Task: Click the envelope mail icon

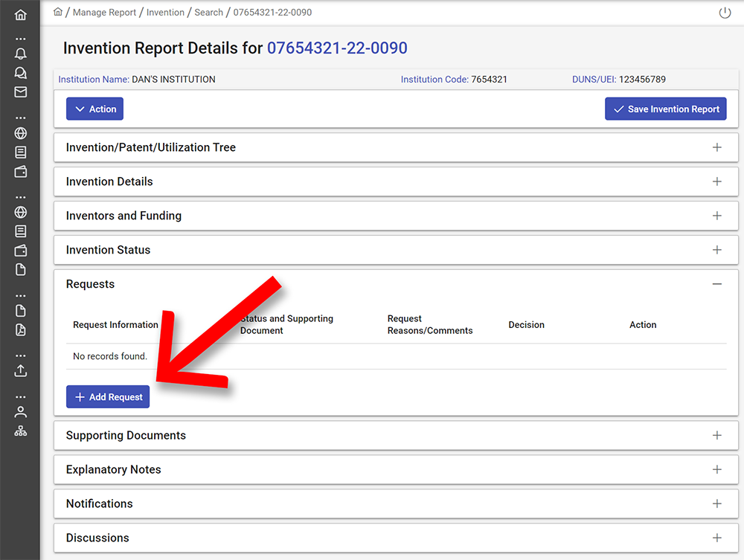Action: coord(20,92)
